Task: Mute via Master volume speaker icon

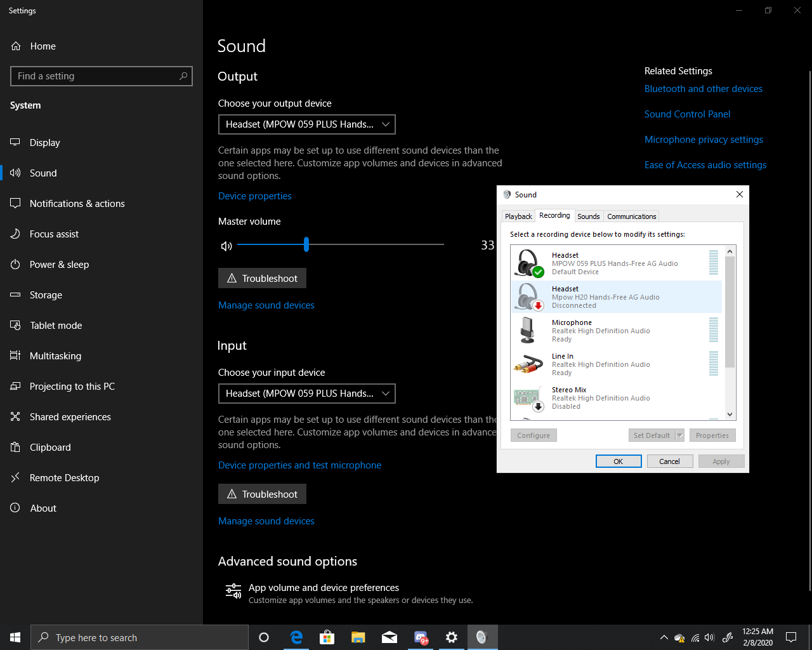Action: click(226, 246)
